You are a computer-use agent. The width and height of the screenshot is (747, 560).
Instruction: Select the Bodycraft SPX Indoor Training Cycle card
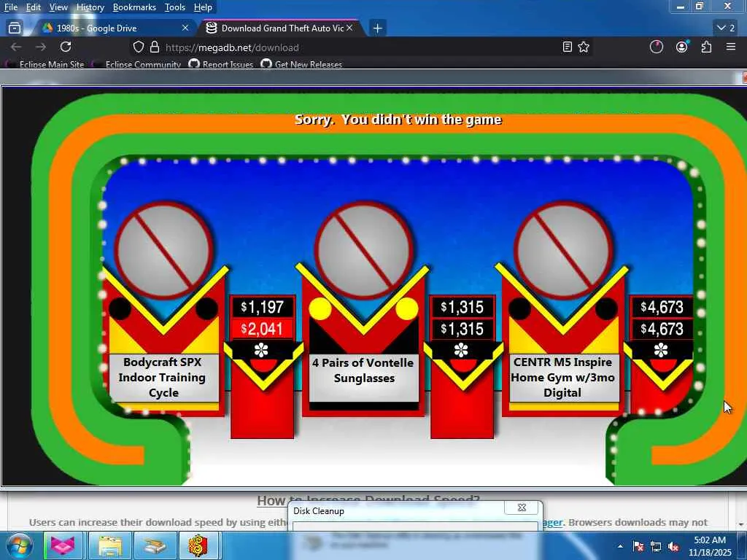coord(163,377)
